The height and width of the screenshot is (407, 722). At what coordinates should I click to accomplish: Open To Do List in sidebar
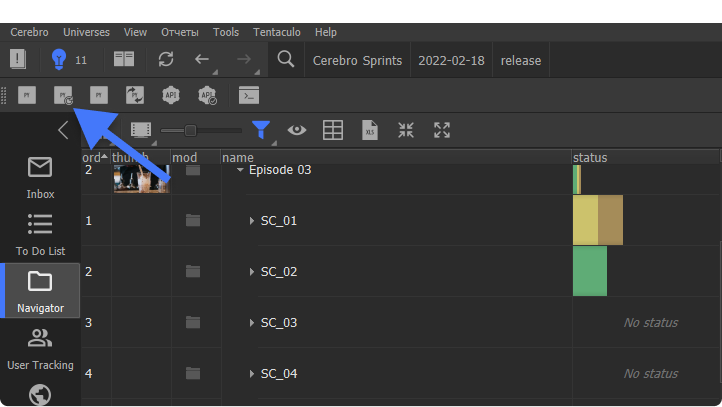40,235
